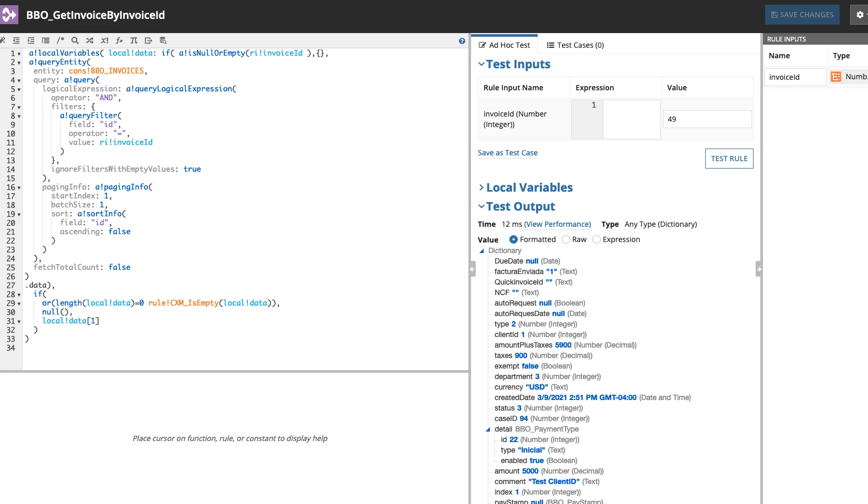Click the export arrow toolbar icon
The width and height of the screenshot is (868, 504).
(149, 40)
